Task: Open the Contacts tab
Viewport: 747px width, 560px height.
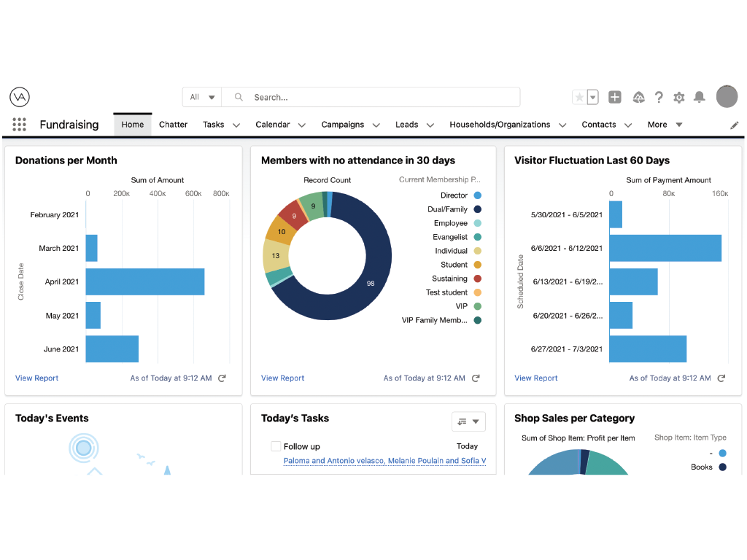Action: 598,125
